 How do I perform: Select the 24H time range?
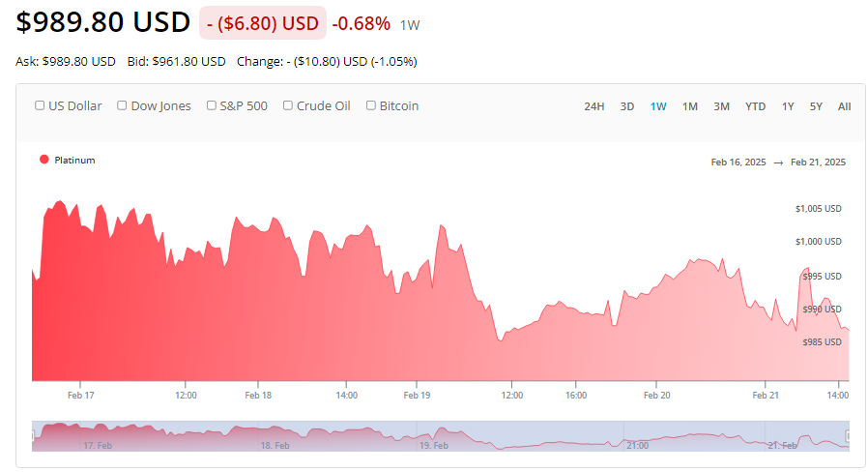[594, 106]
